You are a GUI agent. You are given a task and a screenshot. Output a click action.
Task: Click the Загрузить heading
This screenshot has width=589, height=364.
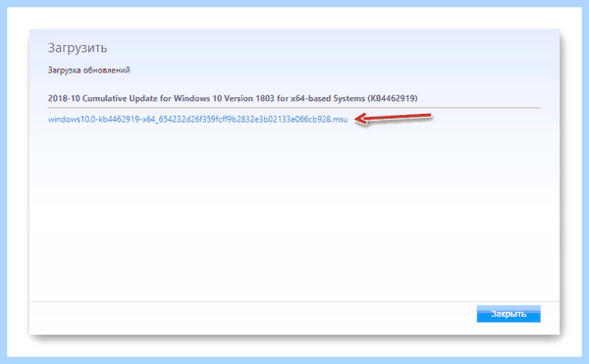[x=78, y=48]
